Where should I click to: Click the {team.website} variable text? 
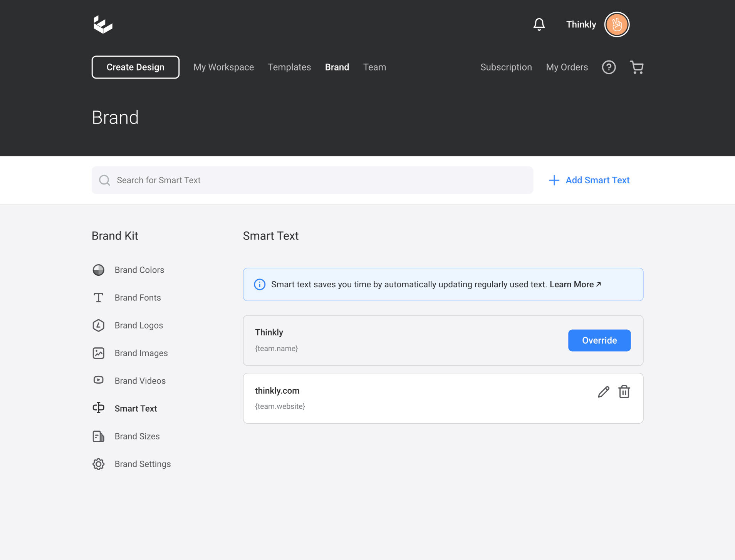coord(280,406)
